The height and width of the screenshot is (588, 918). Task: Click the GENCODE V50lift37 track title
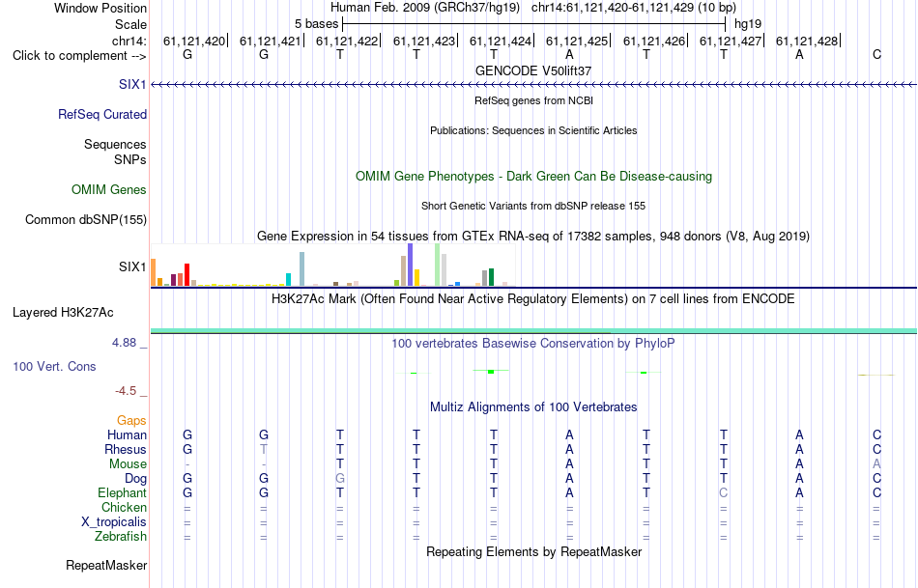click(x=533, y=70)
